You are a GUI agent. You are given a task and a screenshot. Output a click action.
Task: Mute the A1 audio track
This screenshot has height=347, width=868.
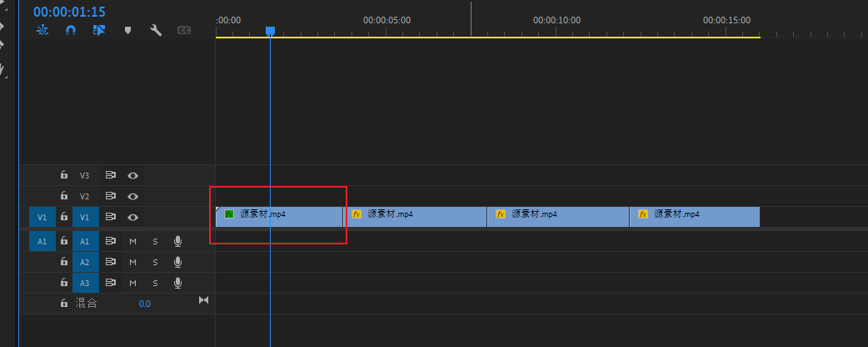pyautogui.click(x=132, y=241)
